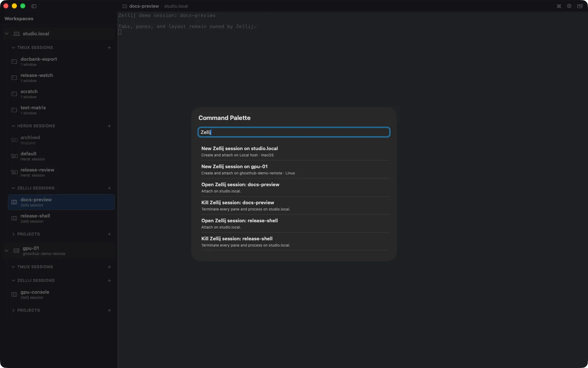Select Open Zellij session: docs-preview
588x368 pixels.
(x=295, y=187)
